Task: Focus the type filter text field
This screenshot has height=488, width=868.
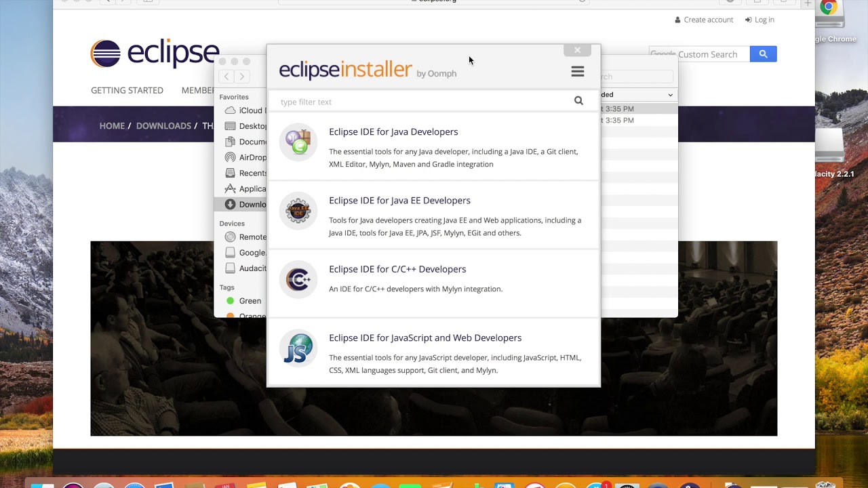Action: (424, 102)
